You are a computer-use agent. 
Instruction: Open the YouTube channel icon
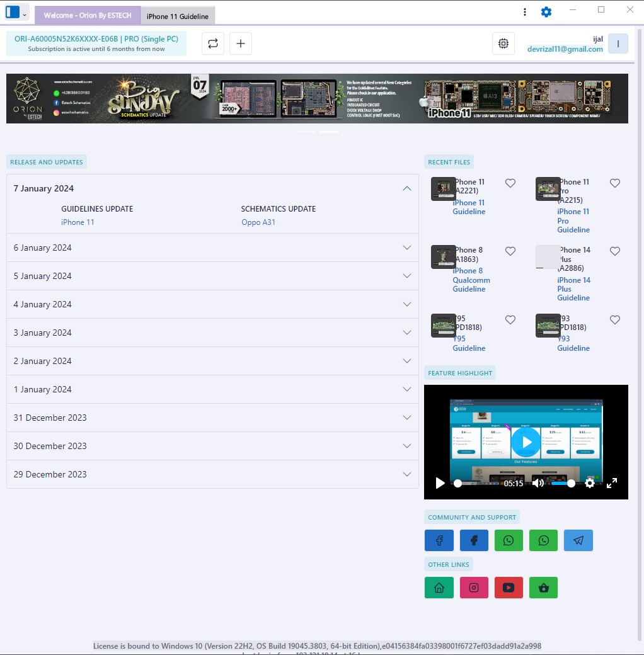click(509, 588)
